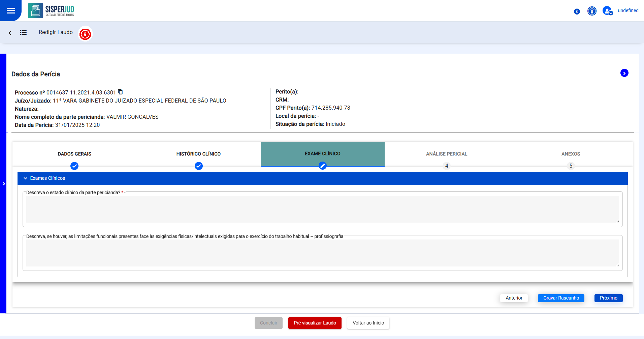Select the Exame Clínico tab

click(323, 153)
